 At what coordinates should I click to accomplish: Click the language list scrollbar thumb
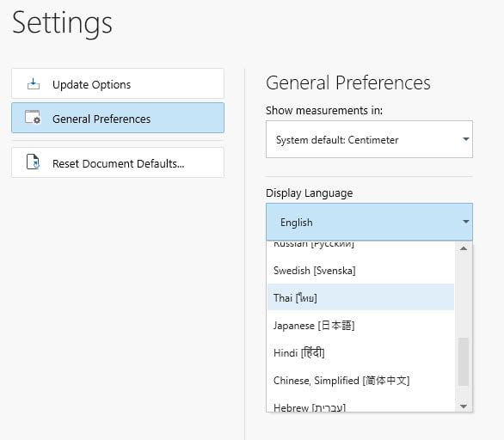point(464,361)
